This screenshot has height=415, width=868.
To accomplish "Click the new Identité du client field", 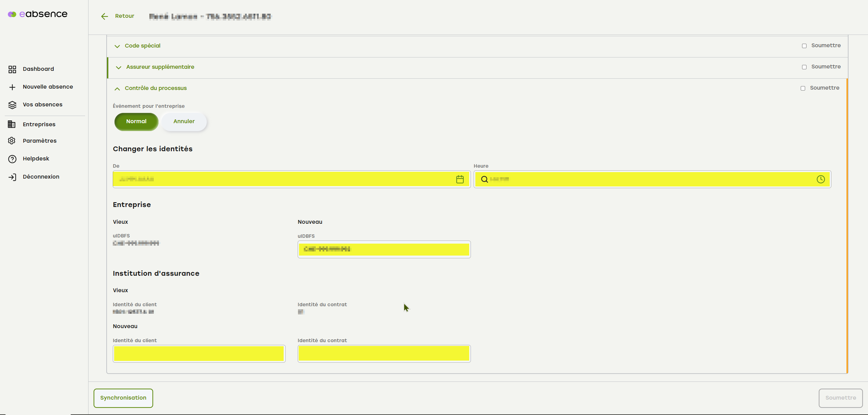I will click(x=199, y=353).
